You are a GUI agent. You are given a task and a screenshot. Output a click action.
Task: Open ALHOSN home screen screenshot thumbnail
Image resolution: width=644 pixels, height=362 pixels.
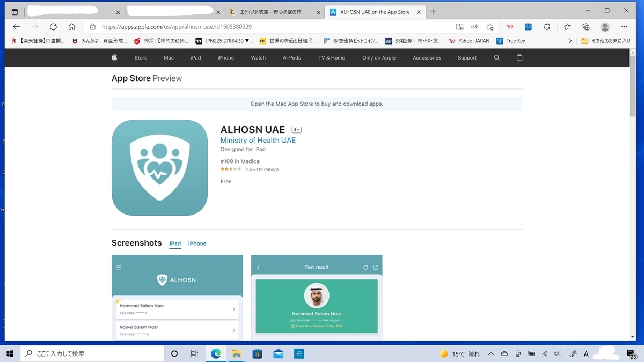click(x=177, y=298)
